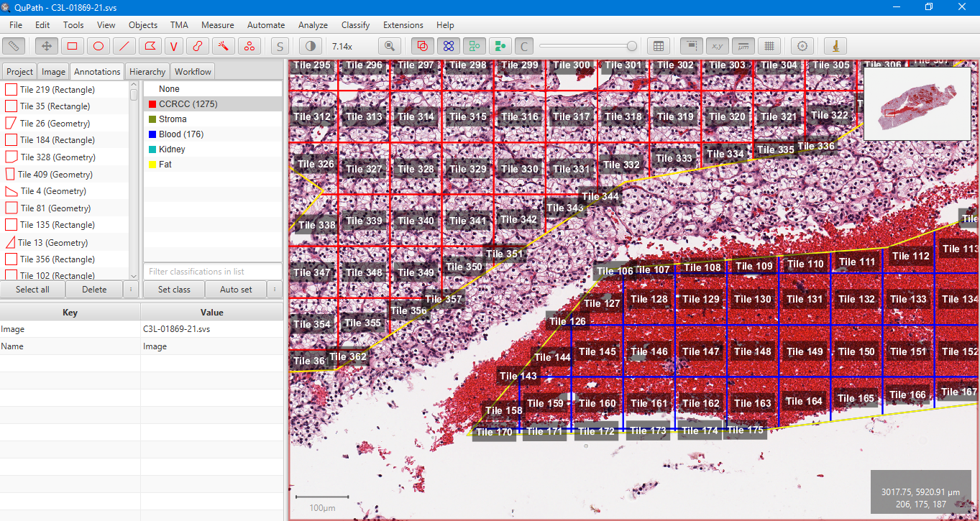
Task: Select the Polygon annotation tool
Action: (x=150, y=45)
